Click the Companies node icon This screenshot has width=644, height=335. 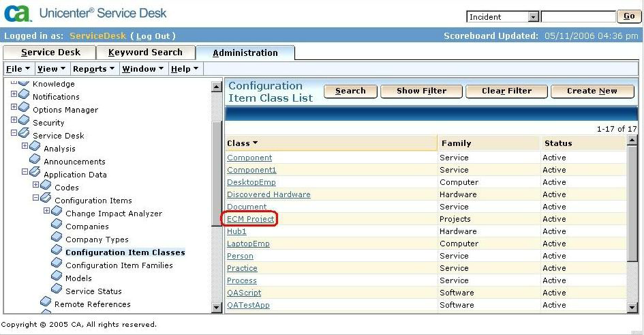click(57, 224)
